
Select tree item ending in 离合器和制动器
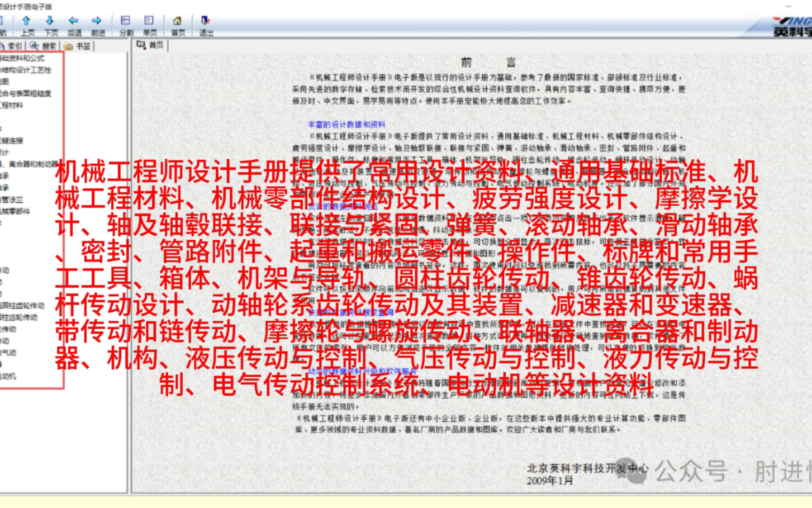[x=29, y=164]
